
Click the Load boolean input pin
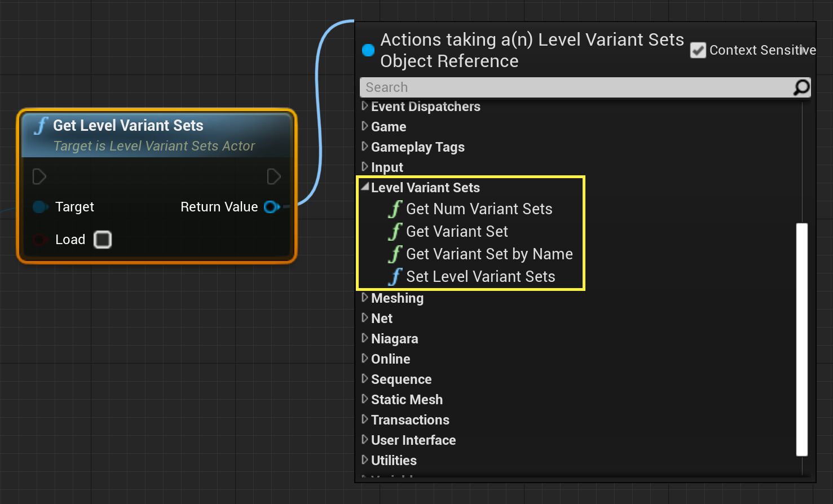coord(39,240)
